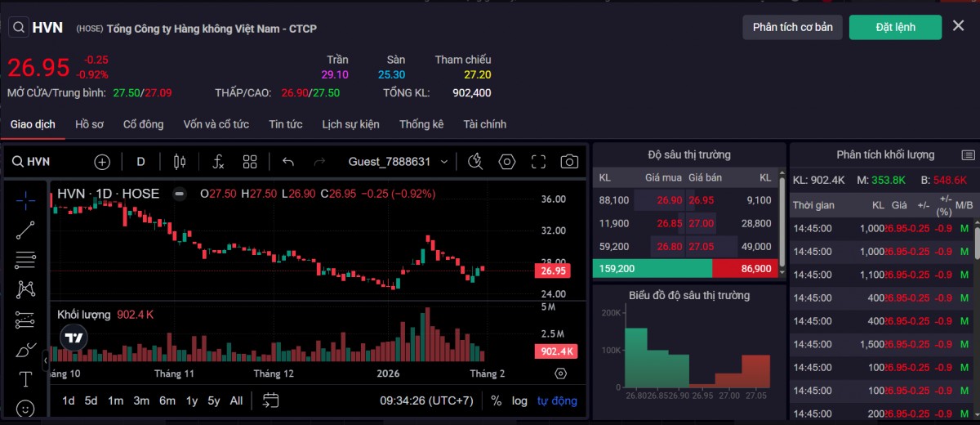The height and width of the screenshot is (425, 980).
Task: Toggle percent scale on price axis
Action: (496, 400)
